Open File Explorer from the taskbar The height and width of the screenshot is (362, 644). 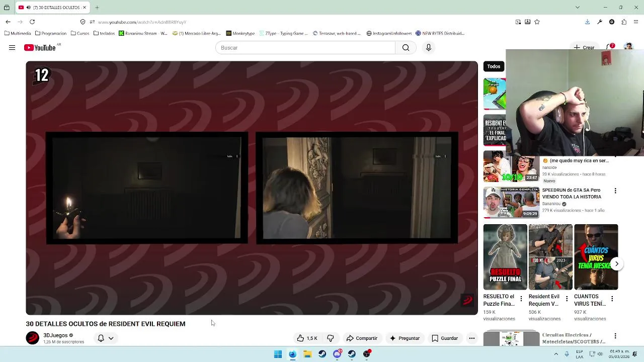307,354
